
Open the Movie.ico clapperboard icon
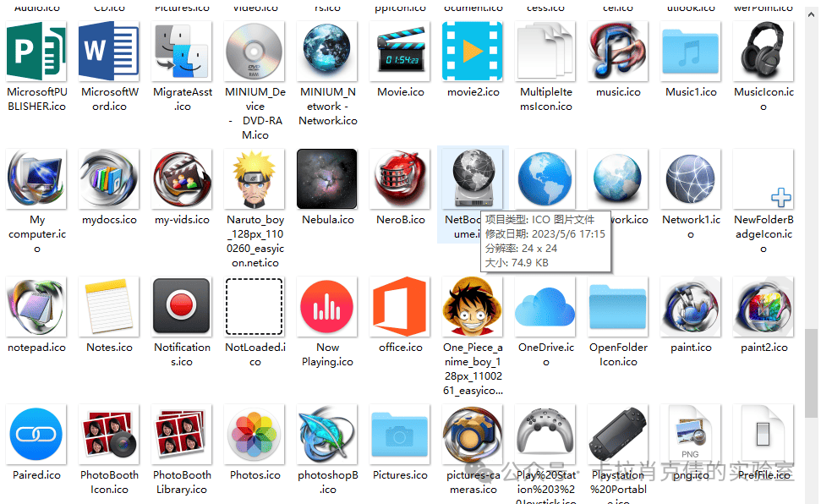pos(399,51)
